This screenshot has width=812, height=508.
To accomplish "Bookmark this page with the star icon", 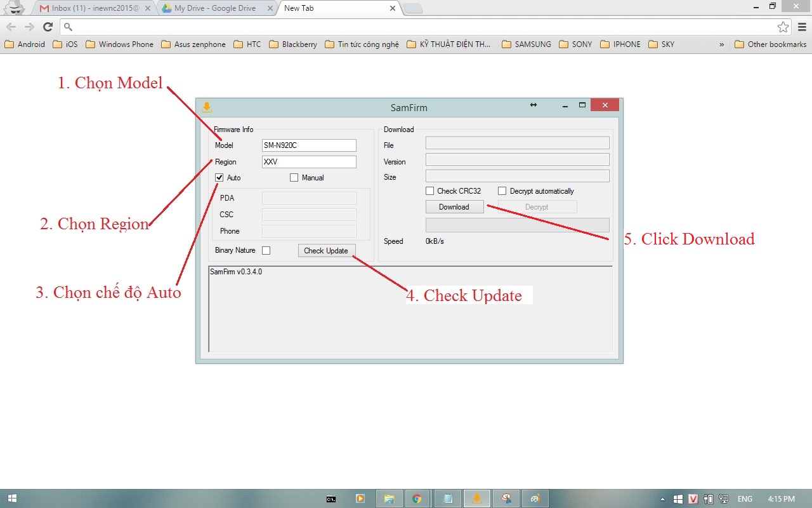I will [x=783, y=27].
